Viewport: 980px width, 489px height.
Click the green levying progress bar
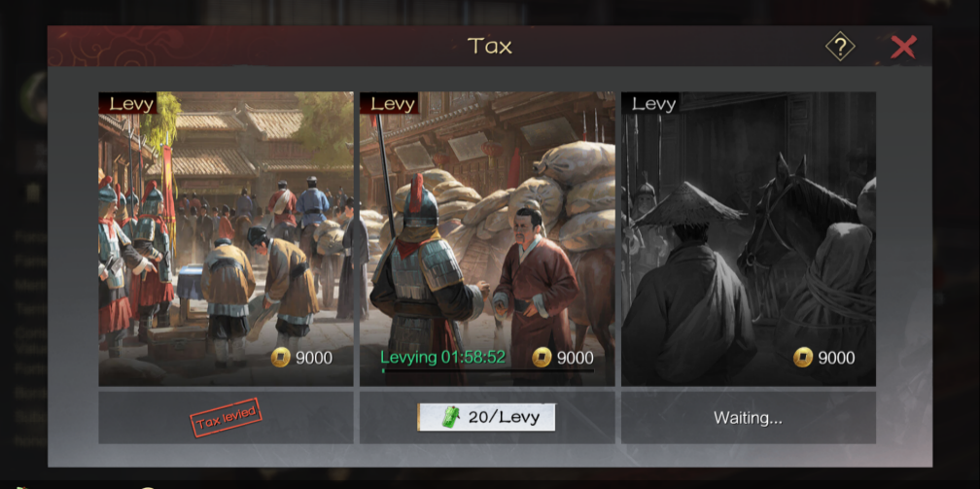tap(487, 370)
